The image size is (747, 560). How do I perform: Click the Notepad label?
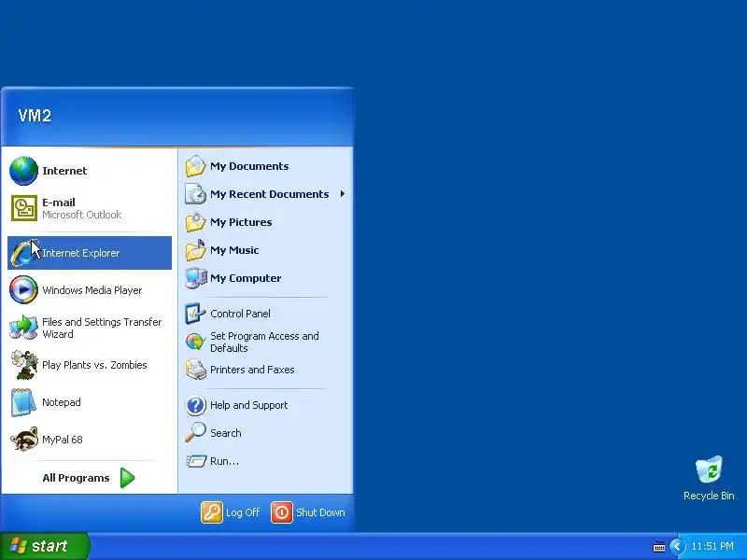(x=61, y=402)
